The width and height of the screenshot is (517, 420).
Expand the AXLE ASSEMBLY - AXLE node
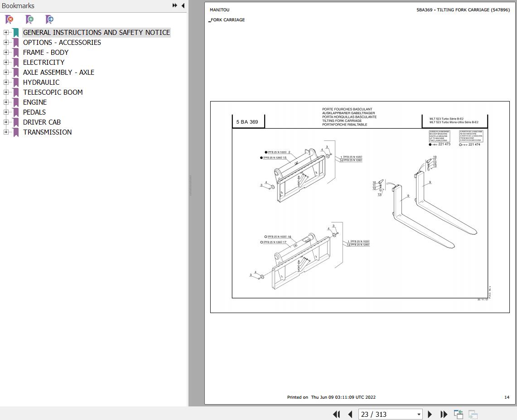pos(6,72)
